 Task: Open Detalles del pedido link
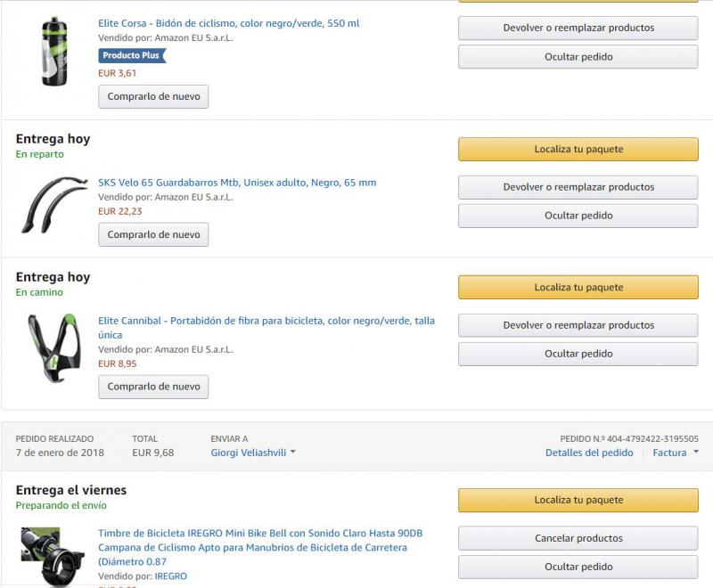point(589,453)
